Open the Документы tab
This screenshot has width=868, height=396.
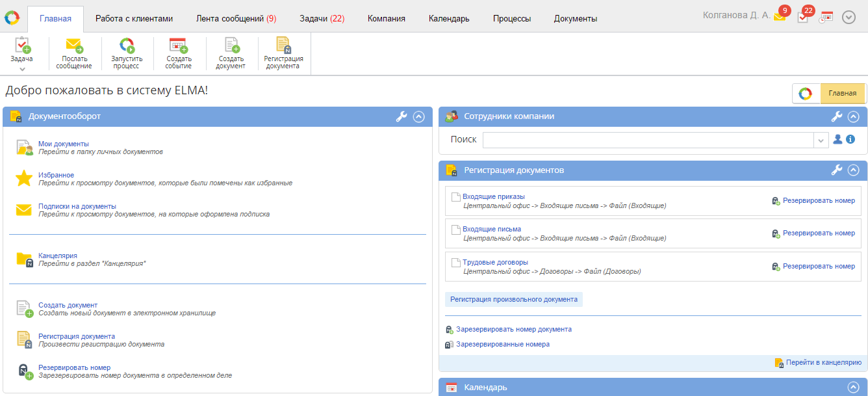point(576,19)
